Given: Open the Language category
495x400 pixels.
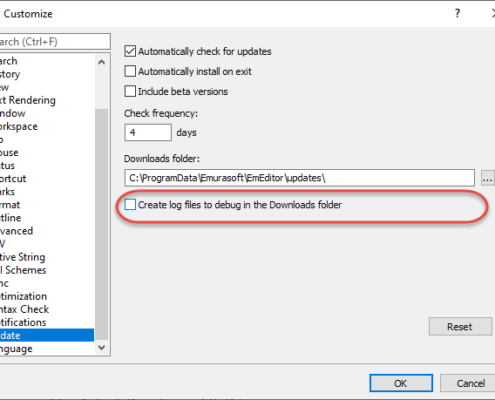Looking at the screenshot, I should [16, 349].
